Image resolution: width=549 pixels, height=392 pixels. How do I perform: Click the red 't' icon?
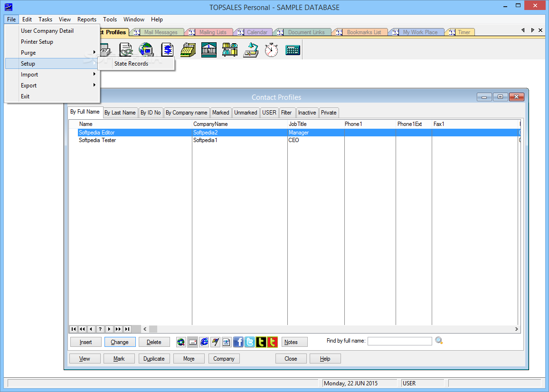coord(273,342)
